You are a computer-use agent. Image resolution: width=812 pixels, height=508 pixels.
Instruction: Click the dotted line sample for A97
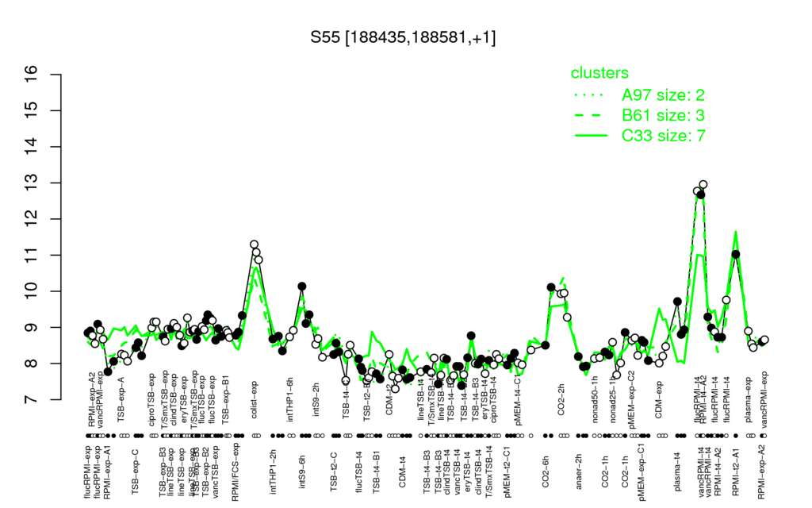coord(590,95)
